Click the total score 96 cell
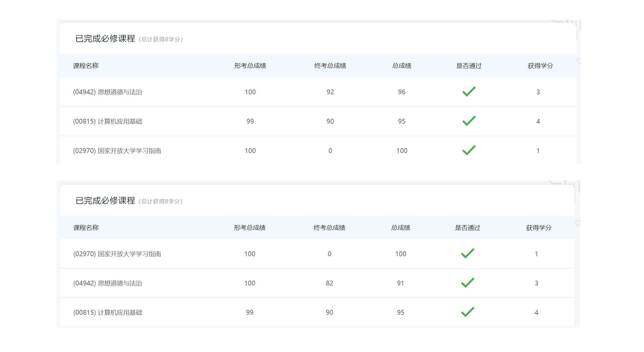Image resolution: width=644 pixels, height=352 pixels. 401,92
